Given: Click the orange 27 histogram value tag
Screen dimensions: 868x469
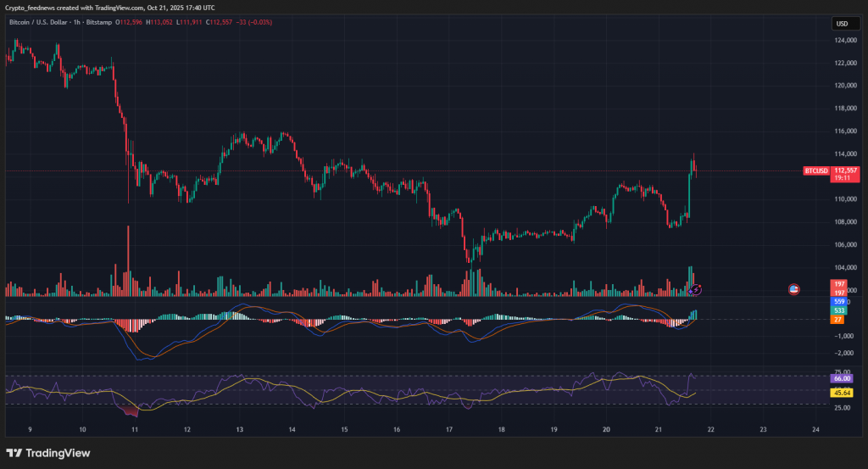Looking at the screenshot, I should click(837, 320).
